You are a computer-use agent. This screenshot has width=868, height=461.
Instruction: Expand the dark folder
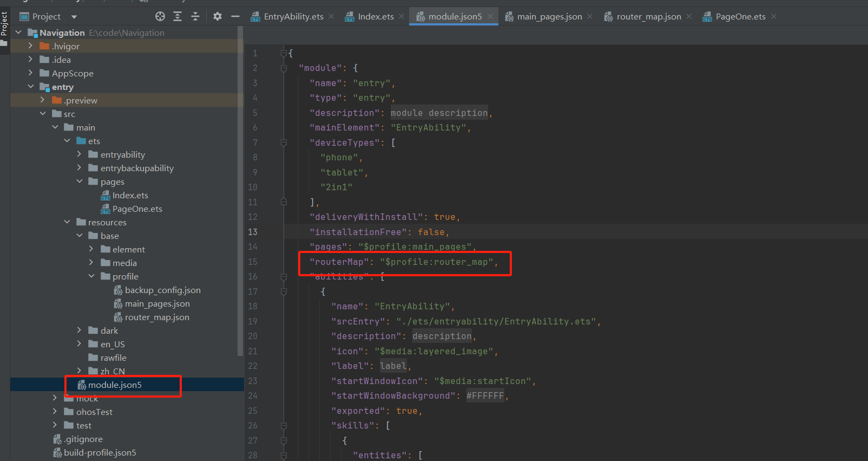pyautogui.click(x=80, y=330)
